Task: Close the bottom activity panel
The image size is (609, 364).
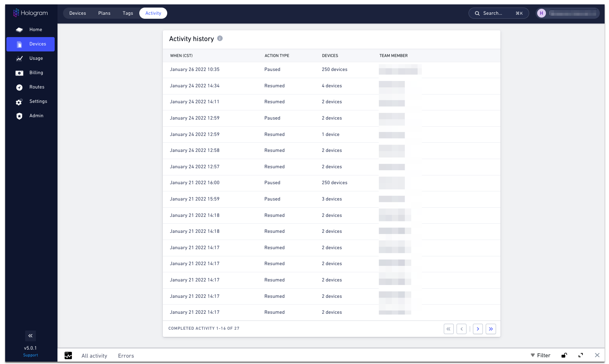Action: point(597,355)
